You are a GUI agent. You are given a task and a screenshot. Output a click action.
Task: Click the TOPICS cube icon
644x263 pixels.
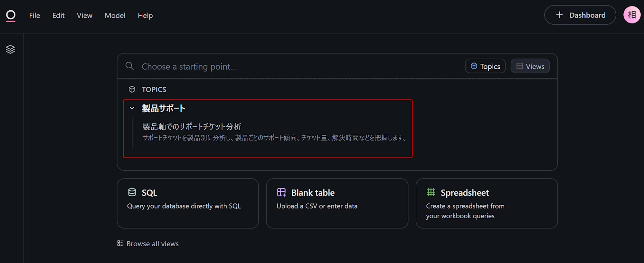(132, 89)
